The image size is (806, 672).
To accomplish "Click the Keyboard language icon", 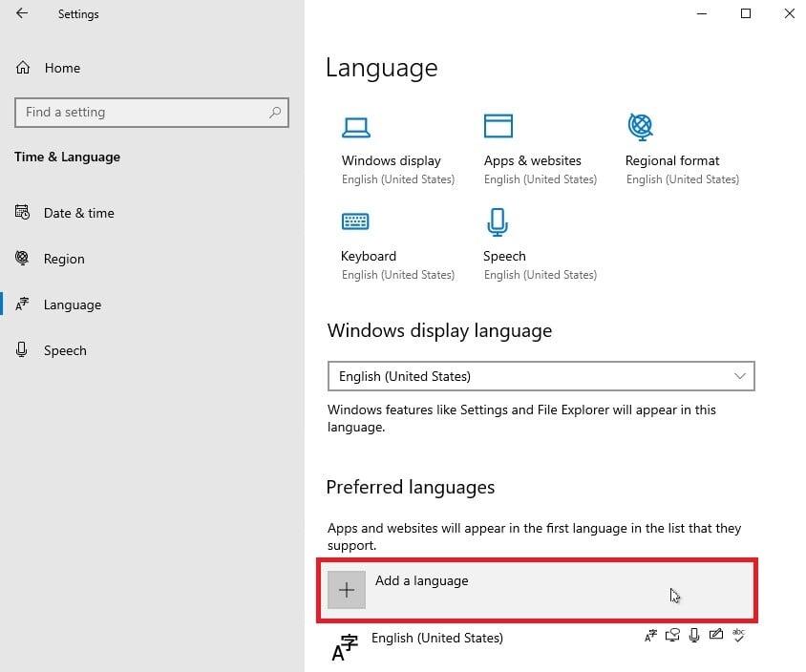I will (356, 220).
